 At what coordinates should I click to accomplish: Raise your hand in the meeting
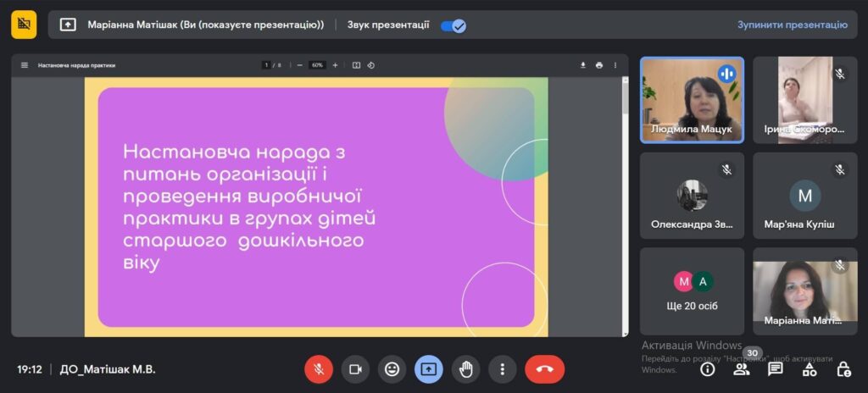point(465,369)
